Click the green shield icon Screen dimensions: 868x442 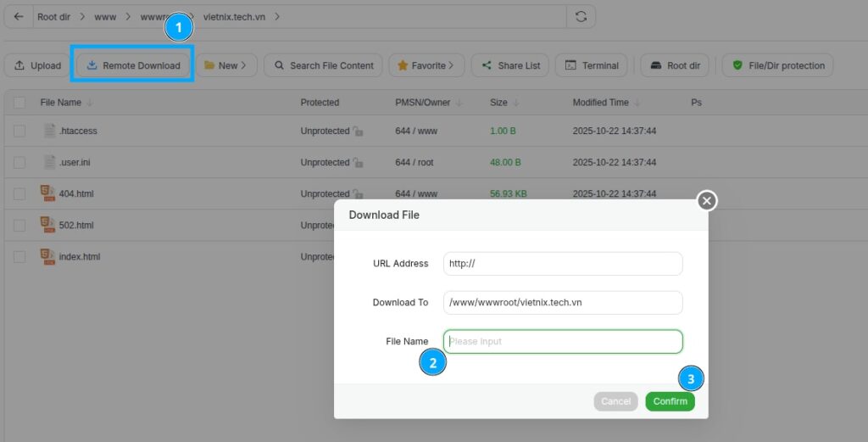(x=737, y=65)
